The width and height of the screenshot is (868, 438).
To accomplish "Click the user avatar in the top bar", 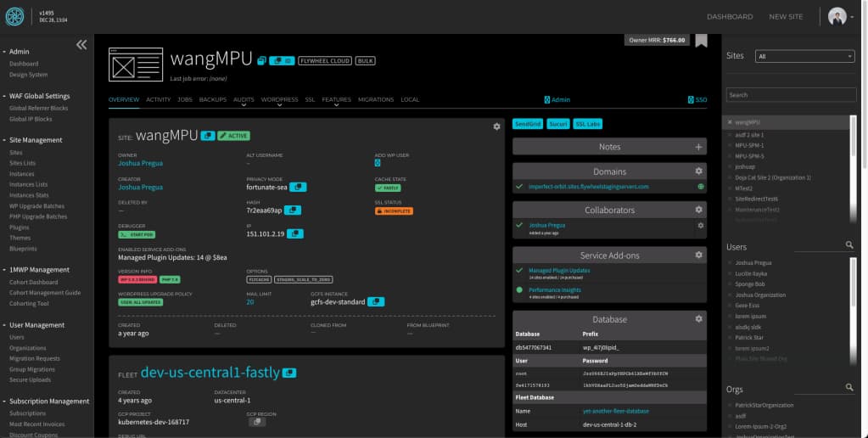I will 837,17.
